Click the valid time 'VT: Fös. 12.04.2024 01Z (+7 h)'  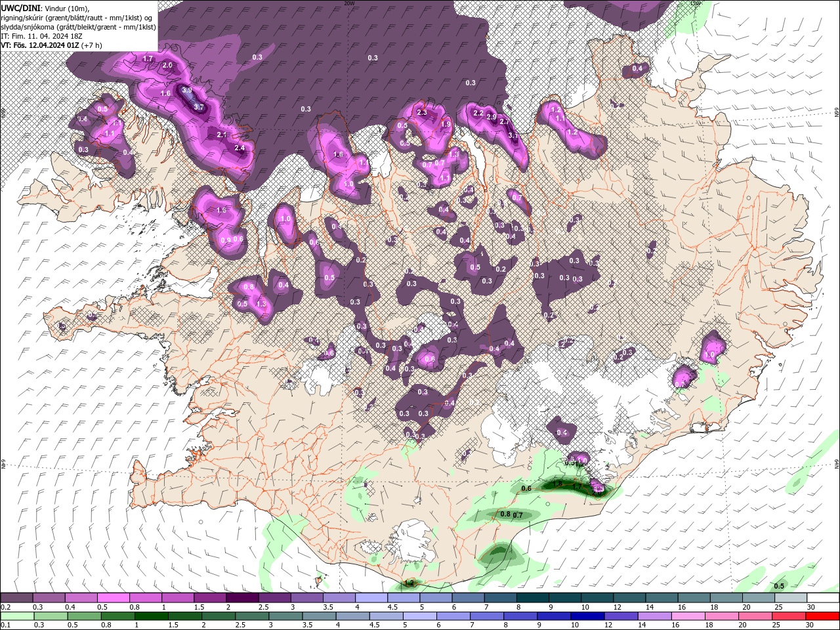click(52, 45)
